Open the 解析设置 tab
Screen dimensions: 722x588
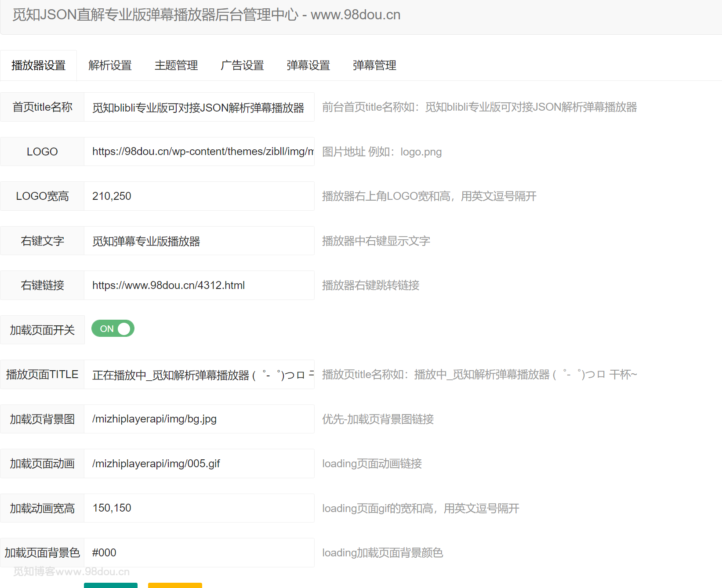pyautogui.click(x=110, y=65)
